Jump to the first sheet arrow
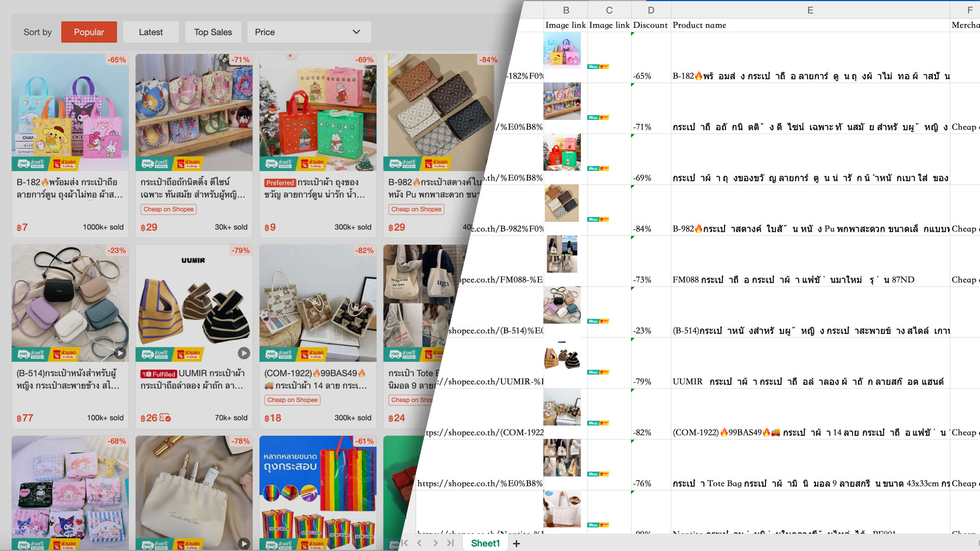 [405, 543]
